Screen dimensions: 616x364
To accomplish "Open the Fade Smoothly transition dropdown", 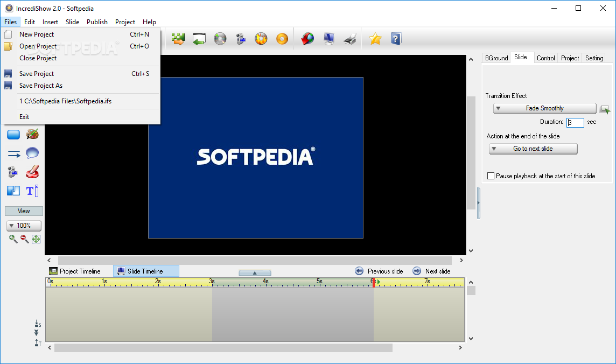I will click(x=545, y=108).
